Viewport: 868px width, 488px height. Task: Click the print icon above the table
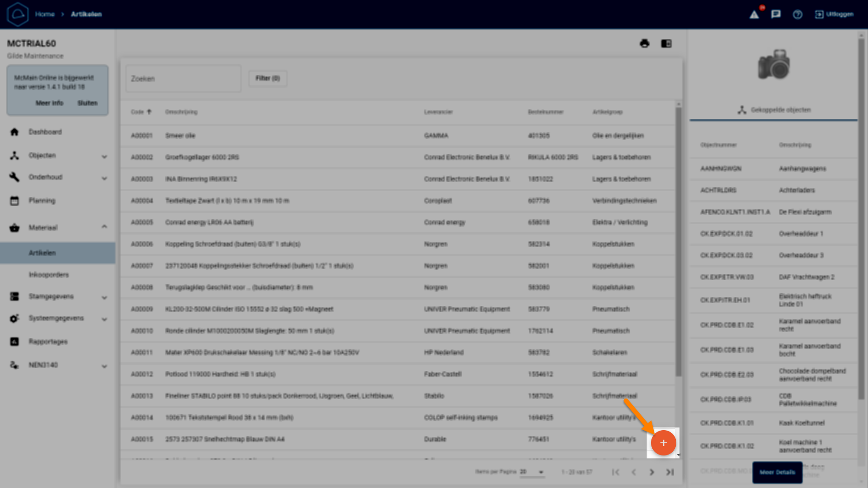645,43
